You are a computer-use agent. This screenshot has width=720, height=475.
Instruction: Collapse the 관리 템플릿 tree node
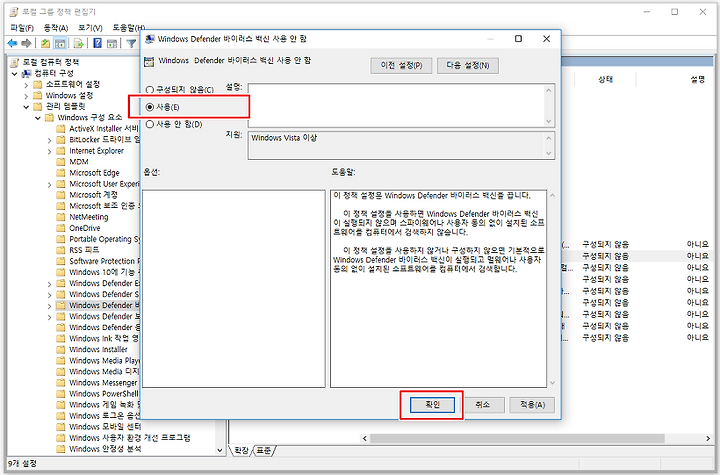(x=26, y=107)
